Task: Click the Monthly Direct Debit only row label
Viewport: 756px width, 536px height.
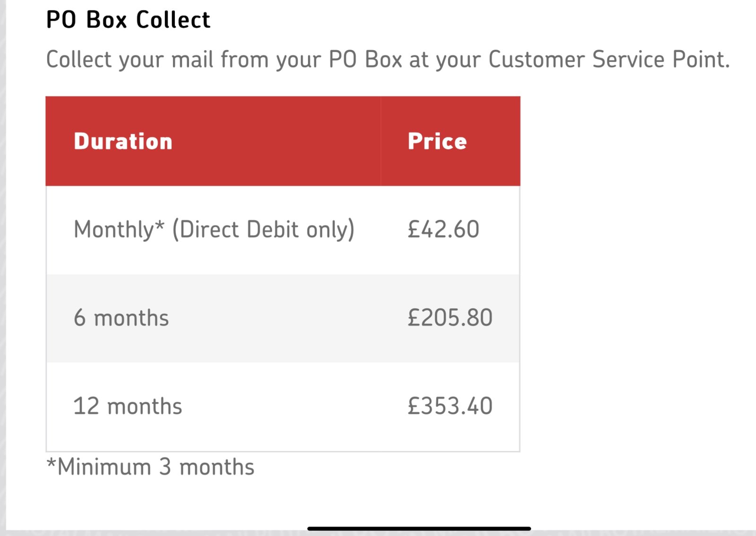Action: click(214, 230)
